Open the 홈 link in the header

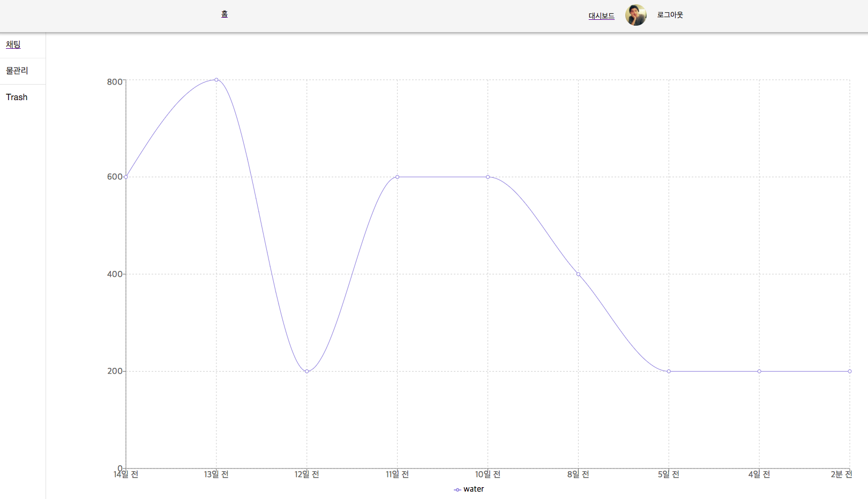225,14
